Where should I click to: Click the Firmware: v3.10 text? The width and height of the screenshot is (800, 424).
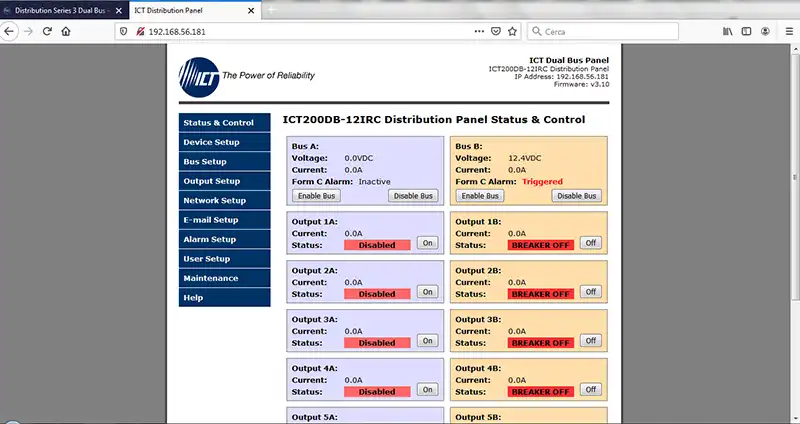[581, 84]
